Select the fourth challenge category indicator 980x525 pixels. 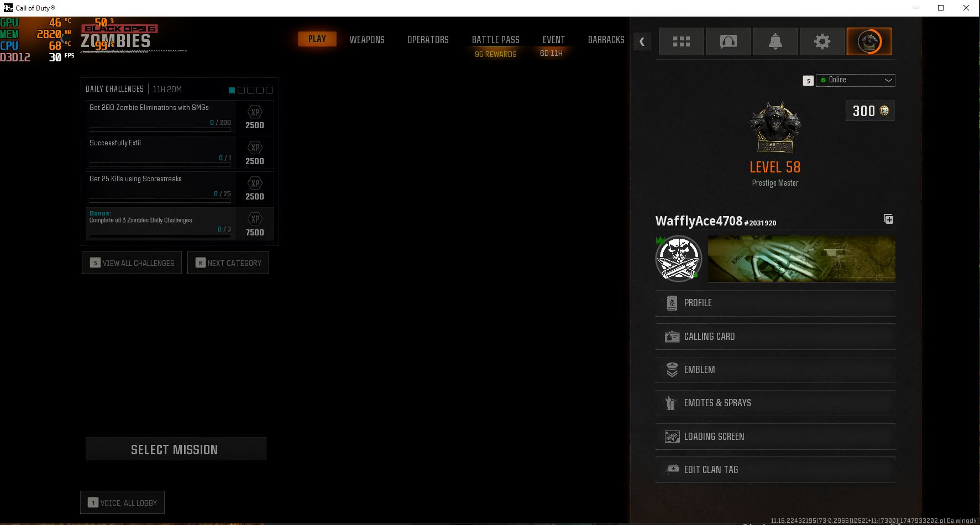pyautogui.click(x=260, y=90)
